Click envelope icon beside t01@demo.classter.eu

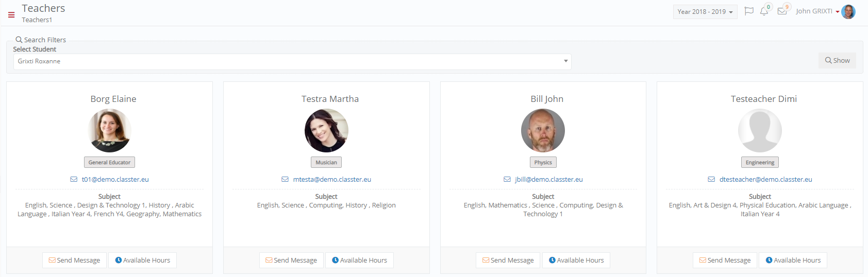pyautogui.click(x=74, y=179)
